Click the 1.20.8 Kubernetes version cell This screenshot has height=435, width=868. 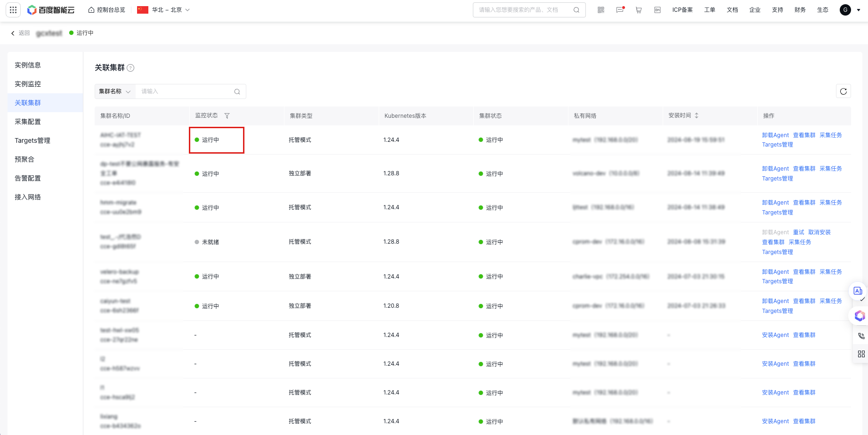click(x=391, y=306)
